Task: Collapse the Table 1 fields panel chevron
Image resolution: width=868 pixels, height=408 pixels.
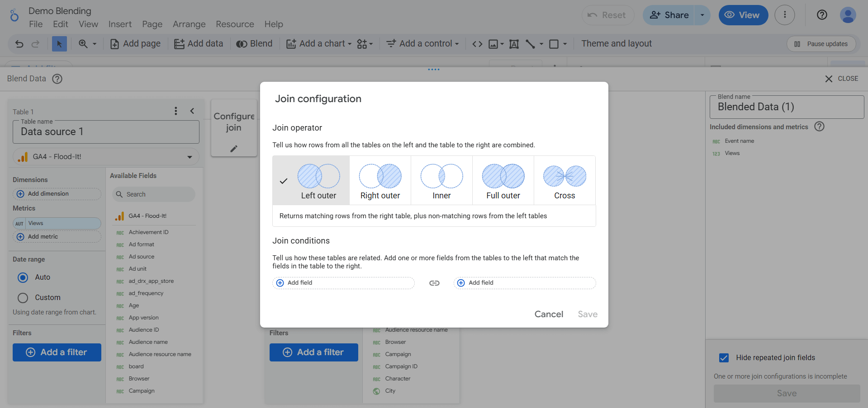Action: (x=192, y=111)
